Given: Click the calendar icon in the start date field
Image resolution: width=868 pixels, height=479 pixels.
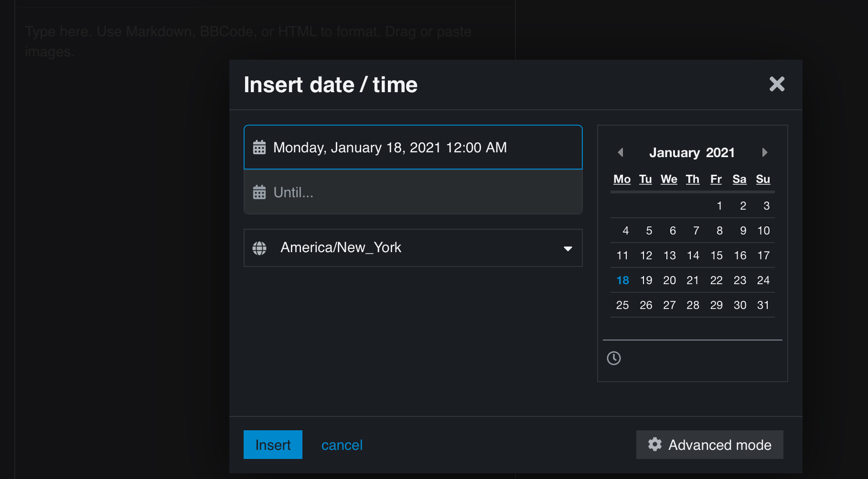Looking at the screenshot, I should click(x=259, y=148).
